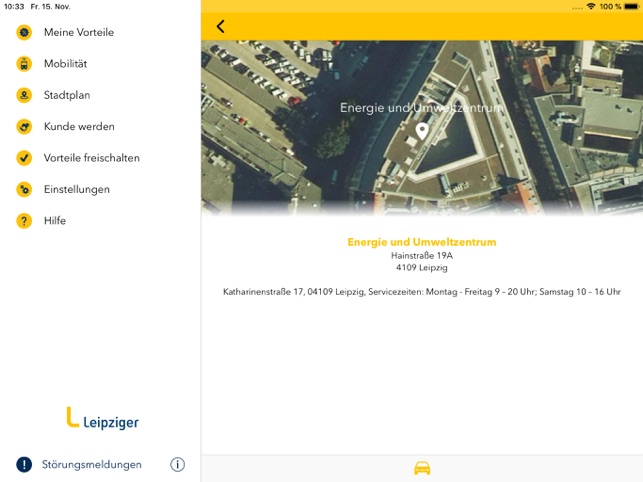Click the battery indicator in status bar

coord(632,6)
